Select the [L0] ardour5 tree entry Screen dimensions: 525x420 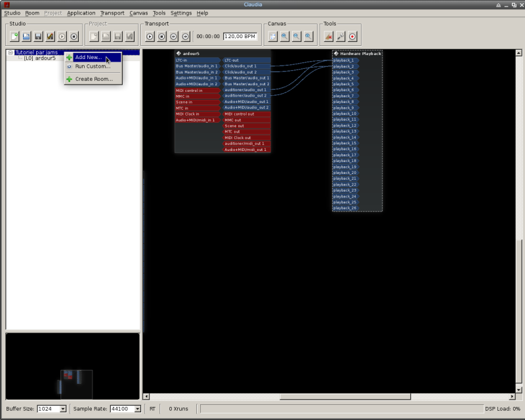[x=39, y=58]
